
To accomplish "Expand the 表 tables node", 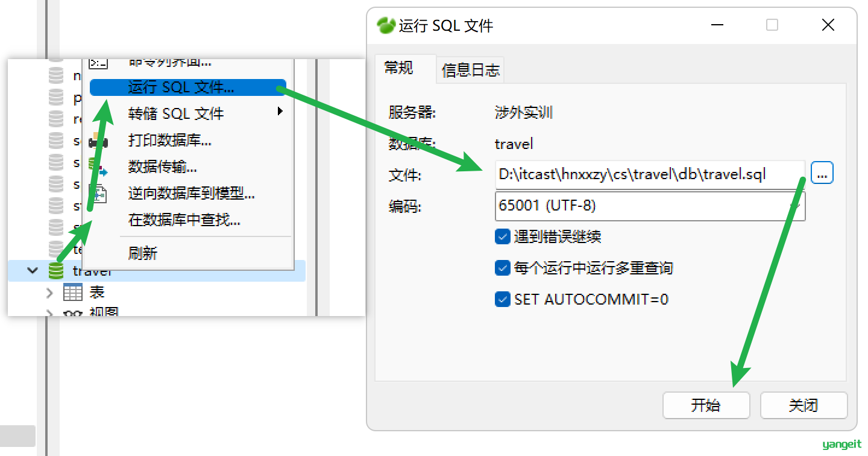I will 49,293.
